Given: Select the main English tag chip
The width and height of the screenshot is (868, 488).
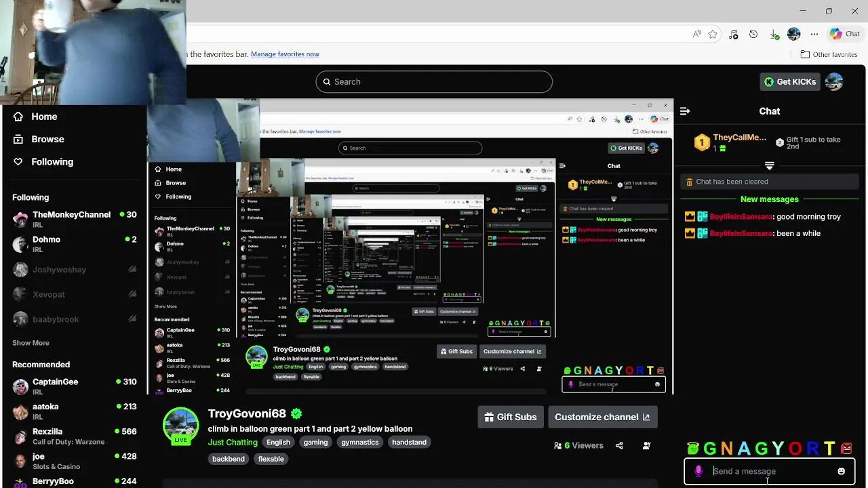Looking at the screenshot, I should pyautogui.click(x=278, y=442).
